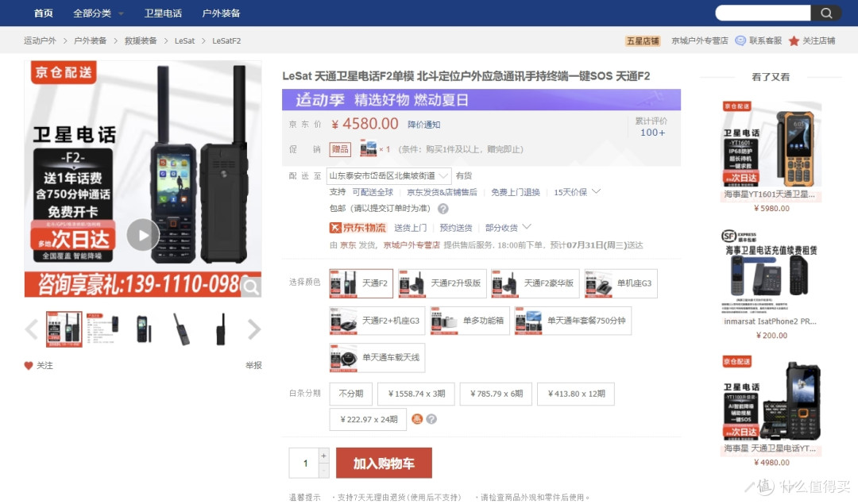Select the 单多功能箱 product option
This screenshot has height=504, width=858.
tap(469, 321)
